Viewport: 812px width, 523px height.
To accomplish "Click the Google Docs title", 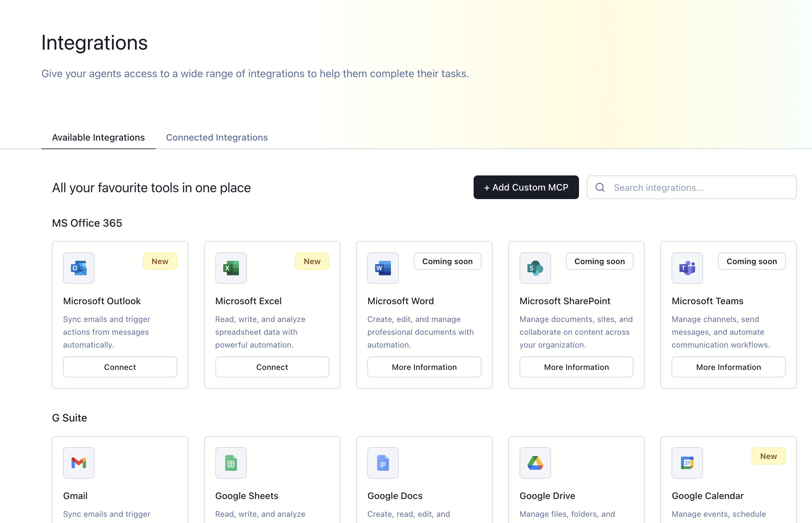I will tap(395, 495).
